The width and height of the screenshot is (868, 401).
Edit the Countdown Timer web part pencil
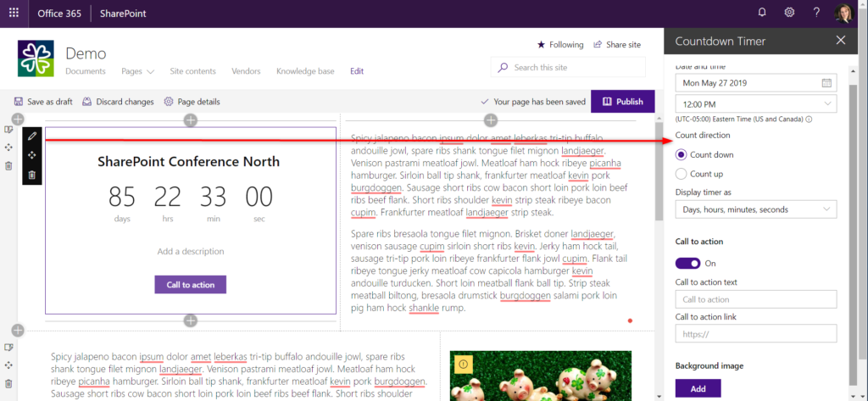[x=32, y=135]
